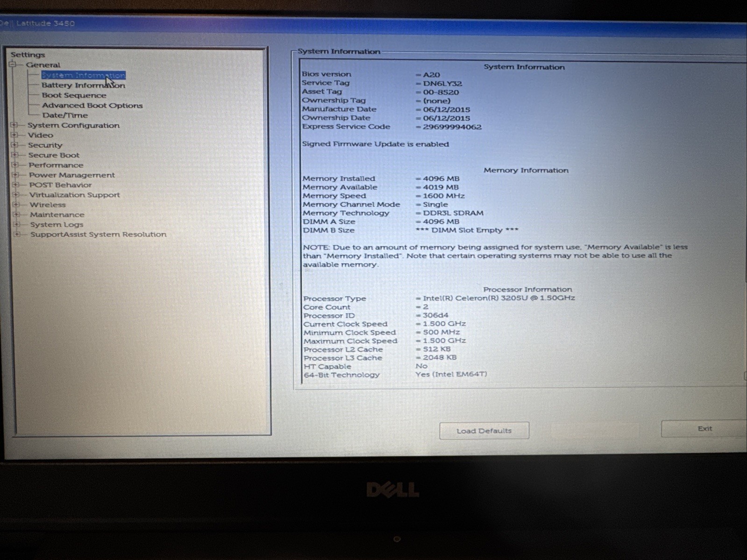Expand the System Configuration node
Screen dimensions: 747x560
(x=14, y=125)
